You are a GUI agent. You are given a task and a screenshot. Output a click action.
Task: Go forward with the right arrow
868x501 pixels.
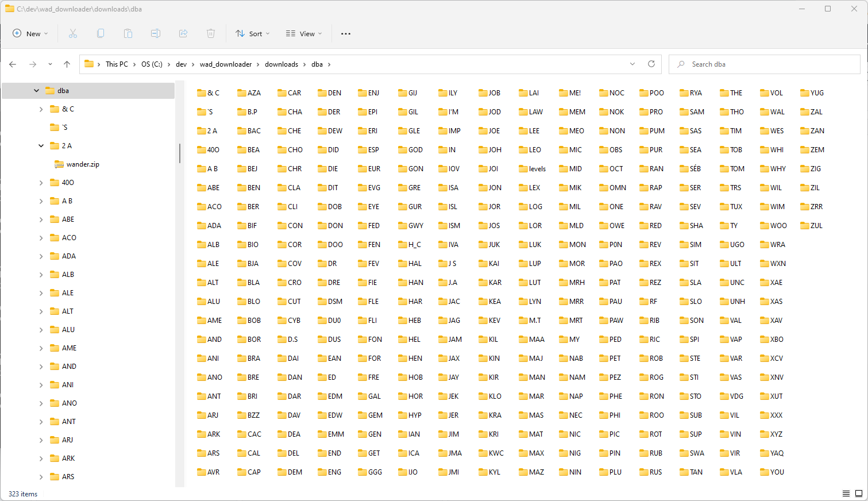click(x=33, y=64)
